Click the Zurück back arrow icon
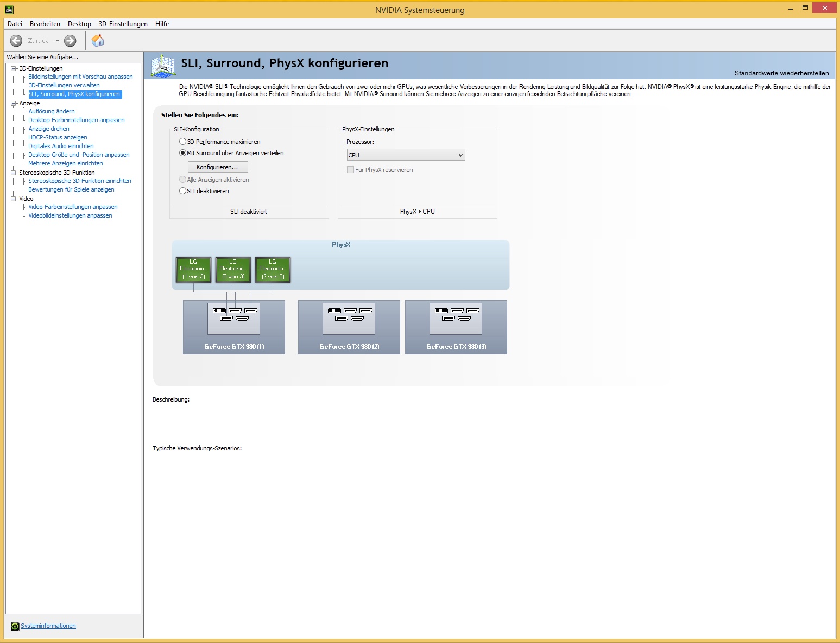Viewport: 840px width, 643px height. coord(16,41)
